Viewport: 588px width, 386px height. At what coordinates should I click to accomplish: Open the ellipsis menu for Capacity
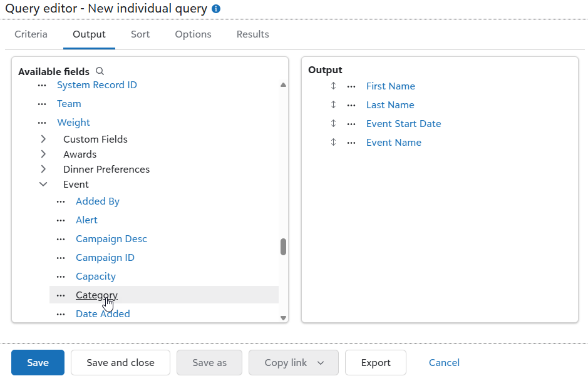60,276
